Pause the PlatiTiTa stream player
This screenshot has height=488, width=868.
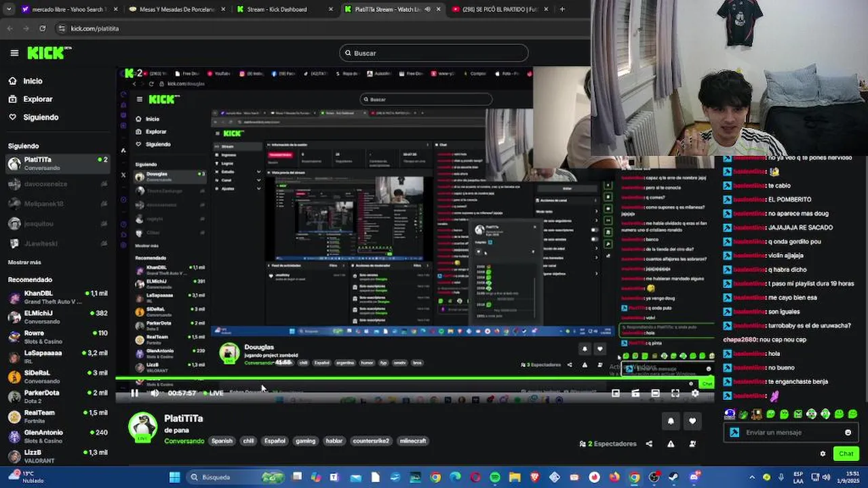[134, 393]
